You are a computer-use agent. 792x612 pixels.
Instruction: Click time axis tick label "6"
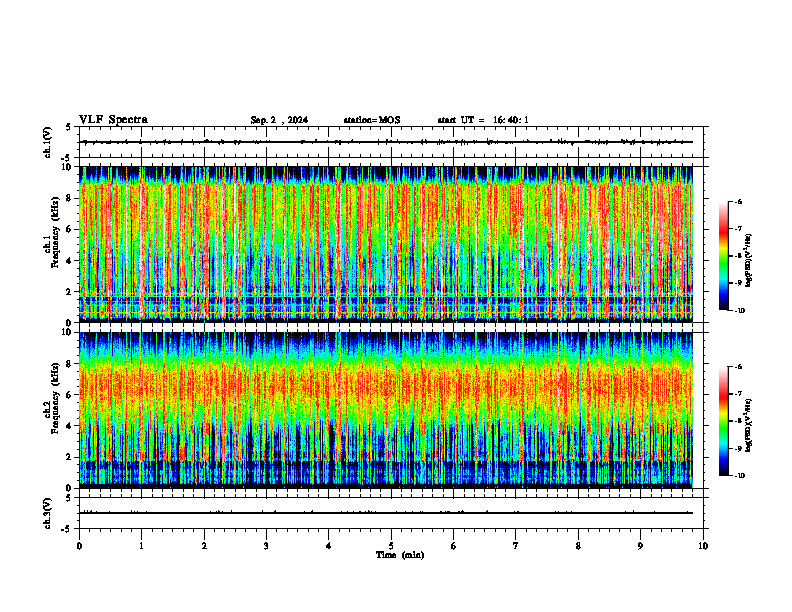click(x=454, y=546)
